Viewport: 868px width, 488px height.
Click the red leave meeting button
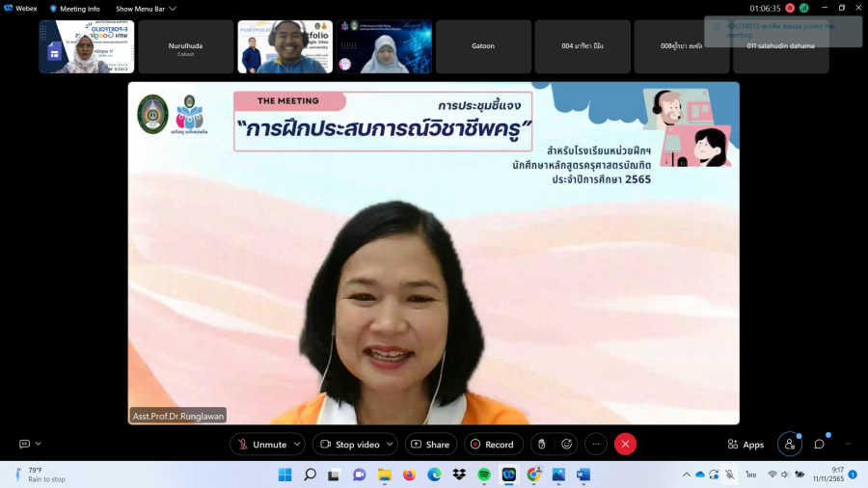(x=625, y=445)
